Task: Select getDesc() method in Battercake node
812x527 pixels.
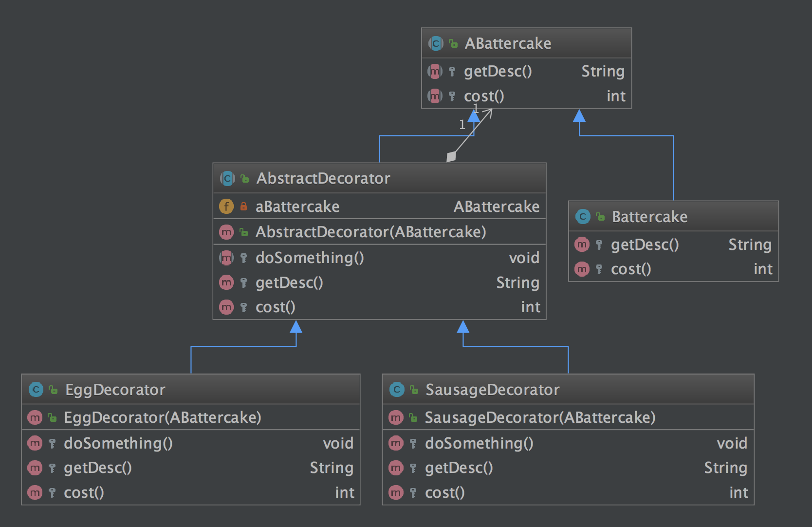Action: (x=645, y=245)
